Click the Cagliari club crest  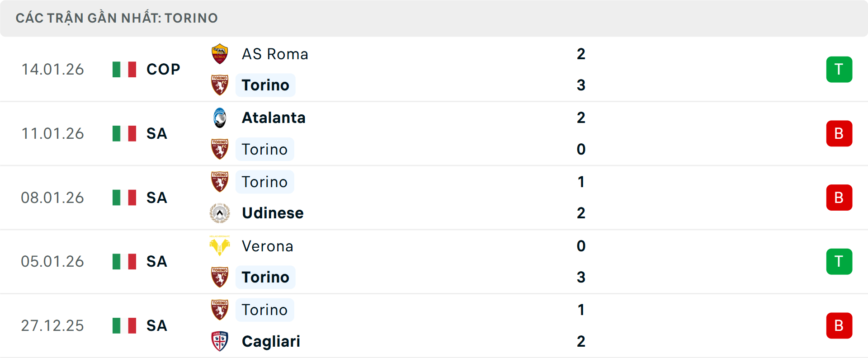pos(220,341)
